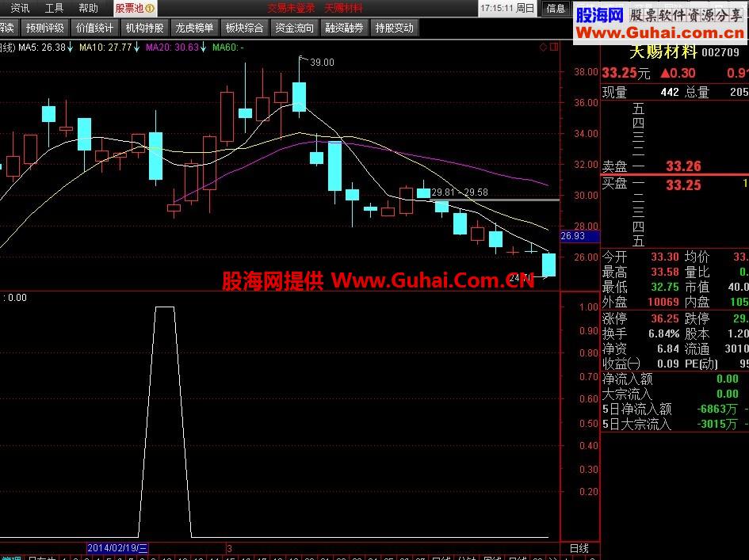This screenshot has width=749, height=560.
Task: Click the 最高 value 33.58
Action: pos(665,272)
